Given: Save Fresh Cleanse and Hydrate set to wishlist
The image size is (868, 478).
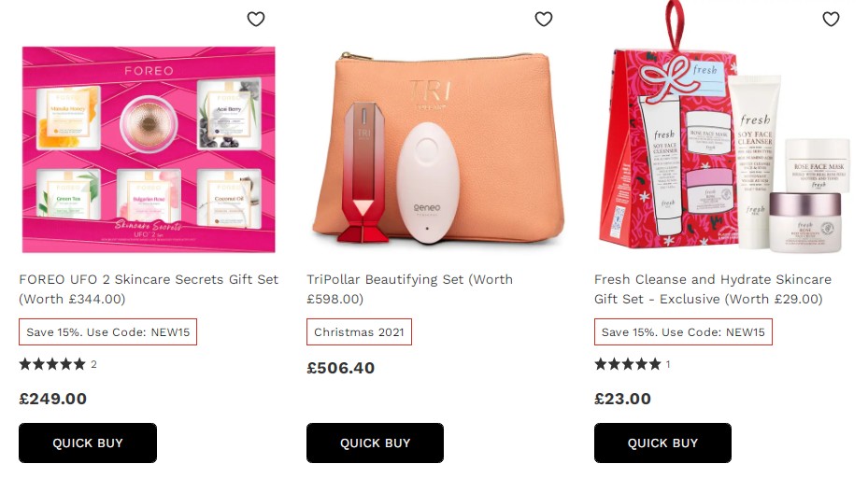Looking at the screenshot, I should (831, 19).
